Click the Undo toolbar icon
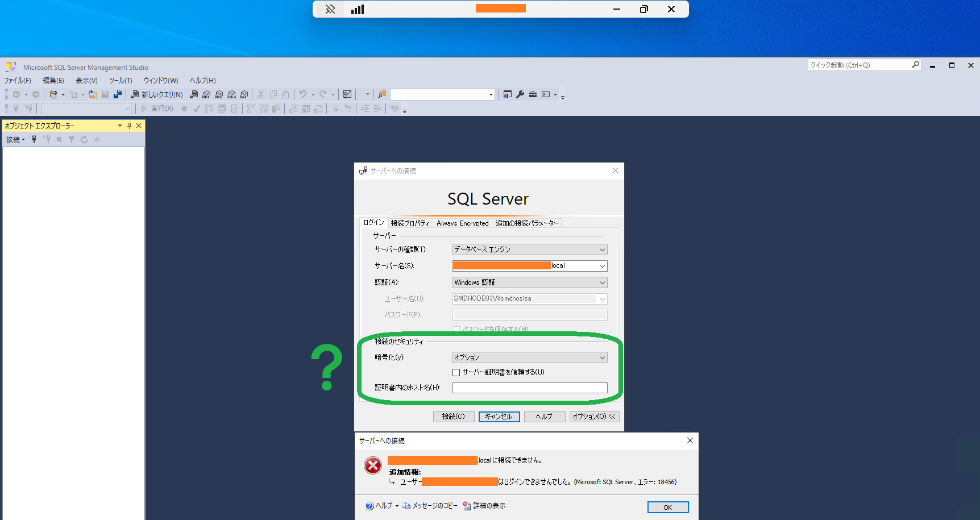The image size is (980, 520). coord(303,94)
